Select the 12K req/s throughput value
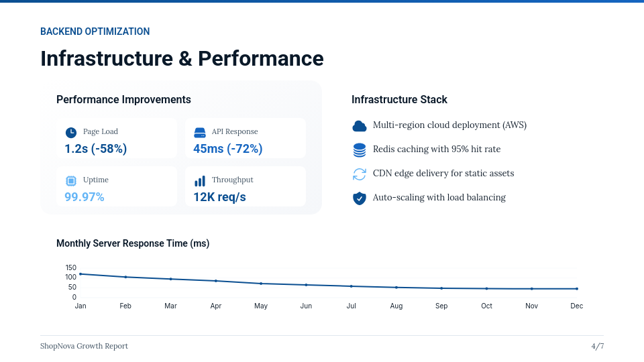 [x=219, y=197]
